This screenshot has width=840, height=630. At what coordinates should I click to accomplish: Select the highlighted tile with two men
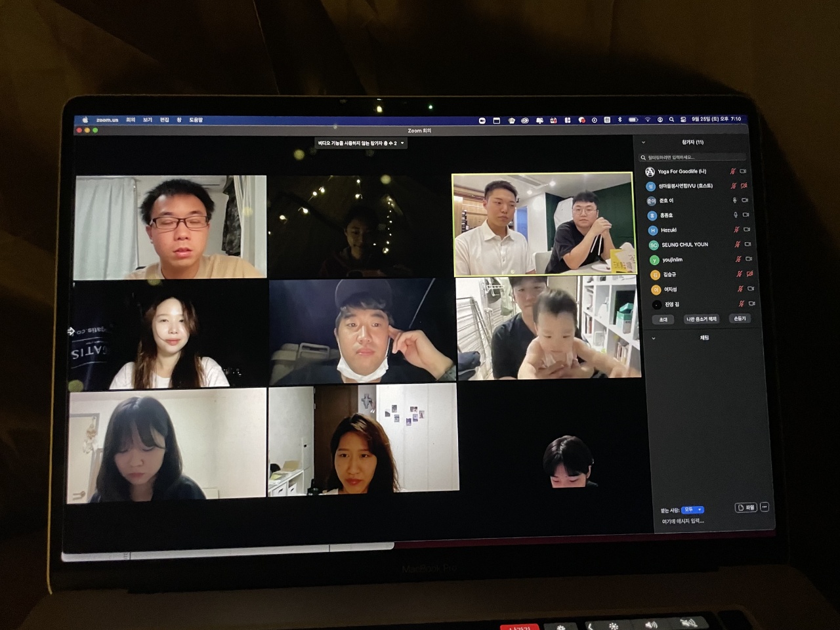544,224
